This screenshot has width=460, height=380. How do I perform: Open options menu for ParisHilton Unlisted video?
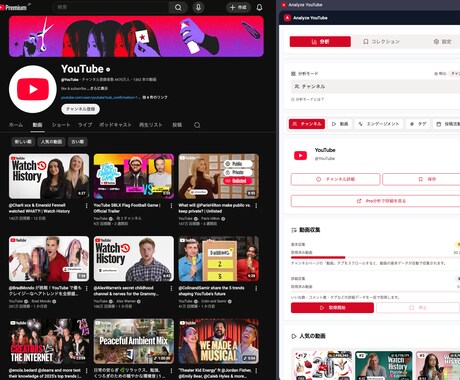(x=256, y=206)
